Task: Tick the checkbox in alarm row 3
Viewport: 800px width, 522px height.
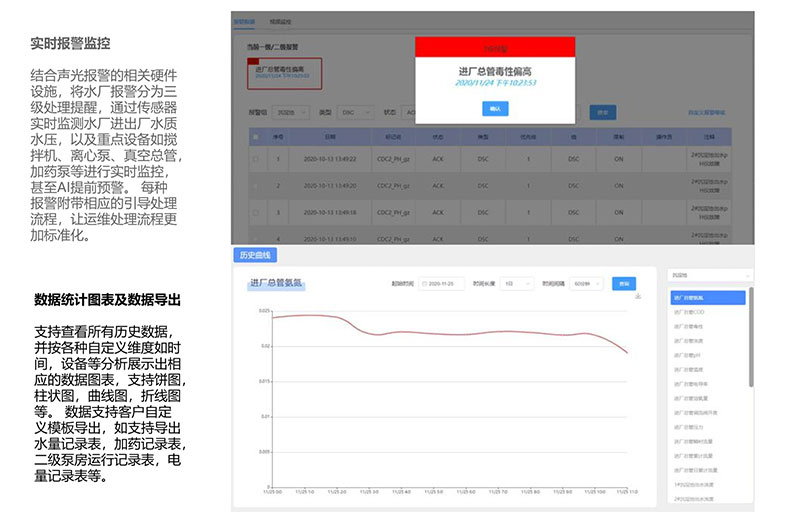Action: coord(255,212)
